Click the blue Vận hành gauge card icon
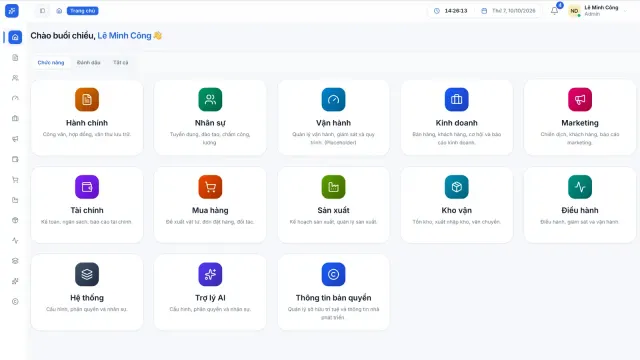This screenshot has width=640, height=360. pos(333,100)
